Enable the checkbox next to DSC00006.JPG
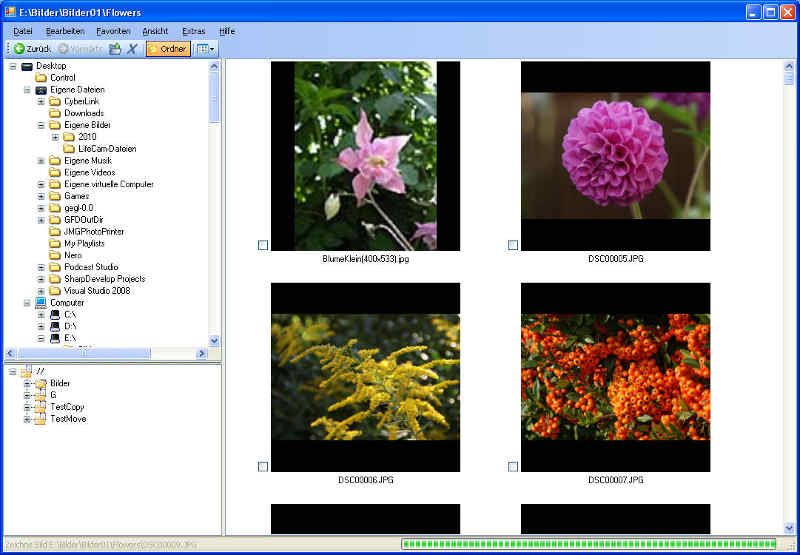This screenshot has height=555, width=800. (x=263, y=466)
